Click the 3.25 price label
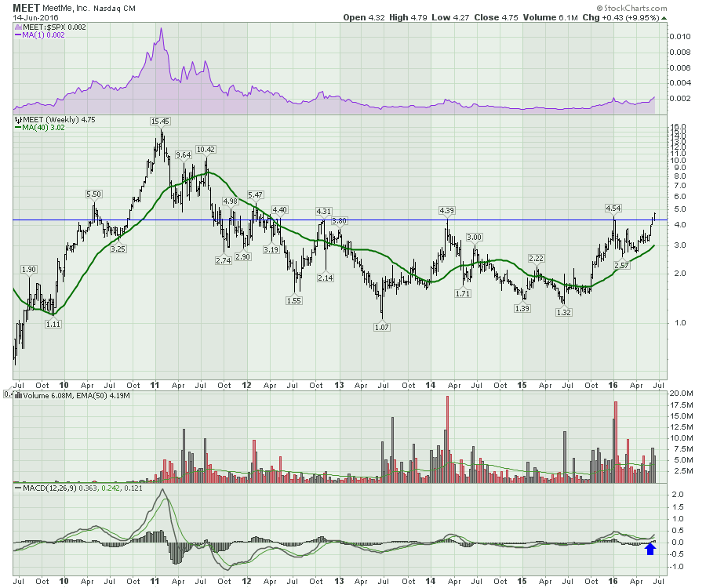706x588 pixels. click(118, 249)
